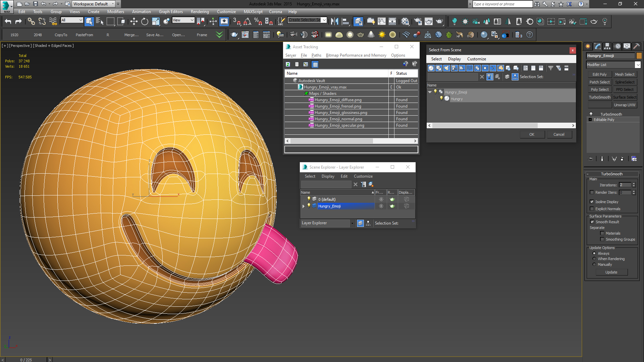Viewport: 644px width, 362px height.
Task: Open the Rendering menu
Action: tap(200, 12)
